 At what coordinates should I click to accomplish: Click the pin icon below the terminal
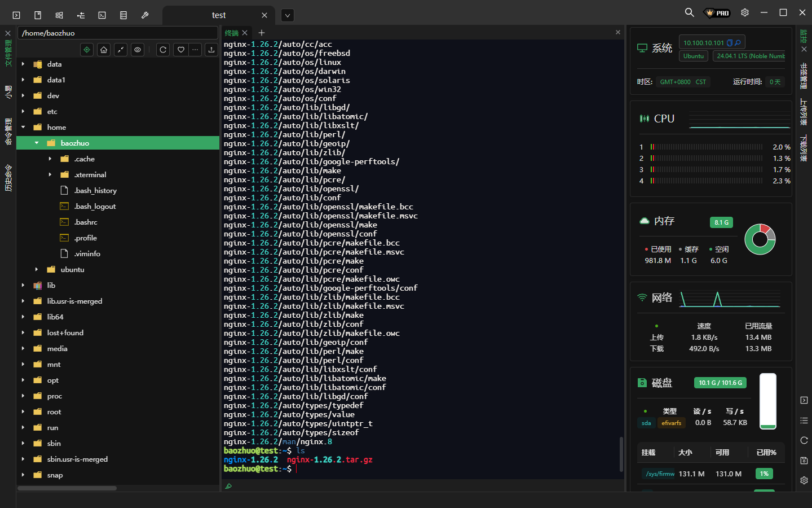(228, 486)
